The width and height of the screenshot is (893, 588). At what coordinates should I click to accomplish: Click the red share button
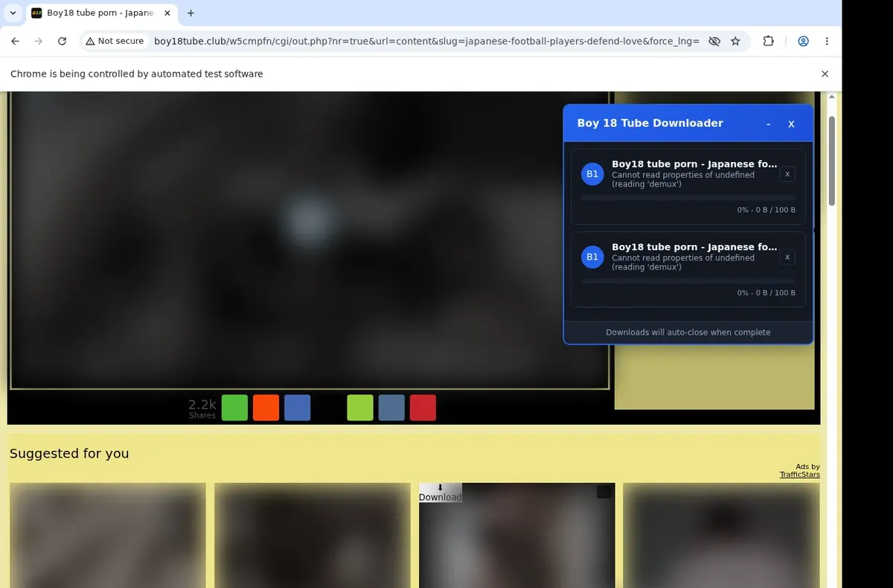423,408
